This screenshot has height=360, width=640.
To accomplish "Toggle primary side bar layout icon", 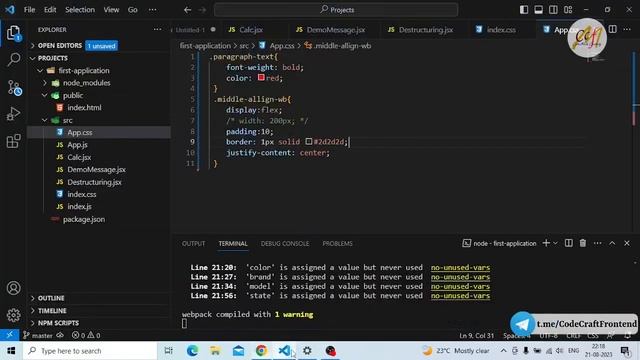I will (524, 10).
